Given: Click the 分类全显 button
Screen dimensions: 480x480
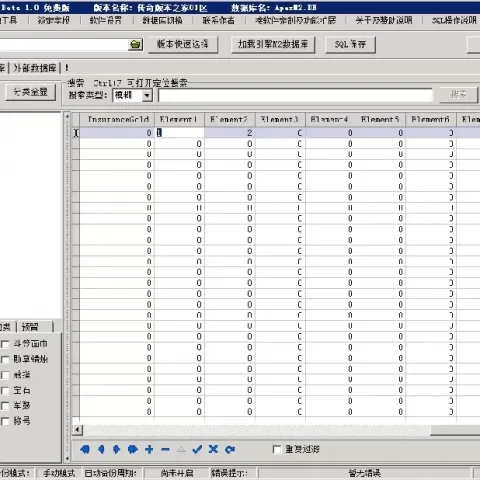Looking at the screenshot, I should pos(30,92).
